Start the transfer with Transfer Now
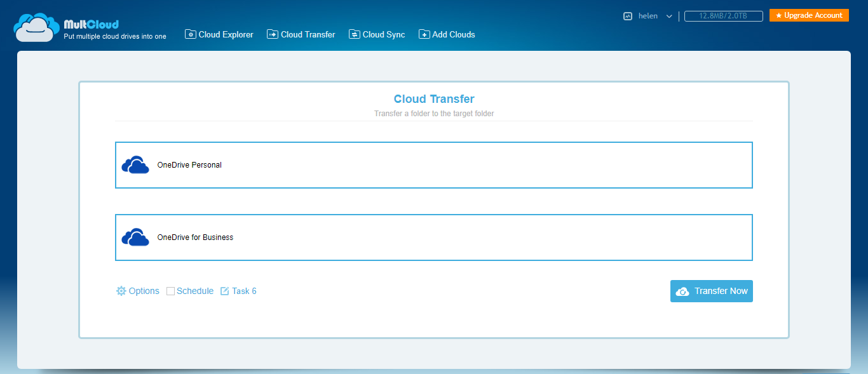The image size is (868, 374). (x=712, y=291)
